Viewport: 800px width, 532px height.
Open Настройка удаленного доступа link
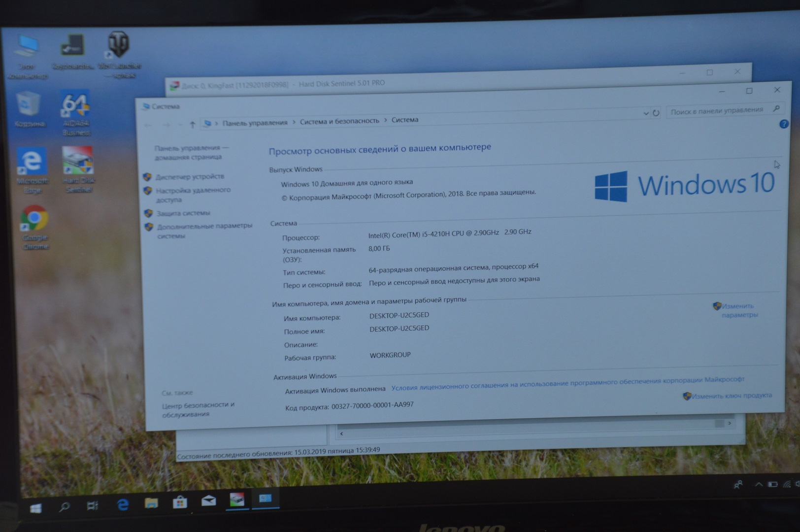193,195
